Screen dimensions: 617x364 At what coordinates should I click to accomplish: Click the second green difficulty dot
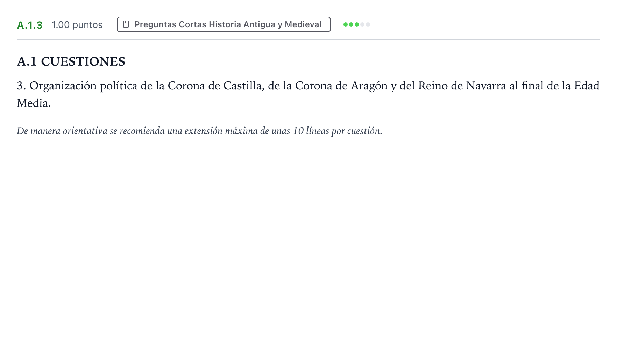pos(351,24)
